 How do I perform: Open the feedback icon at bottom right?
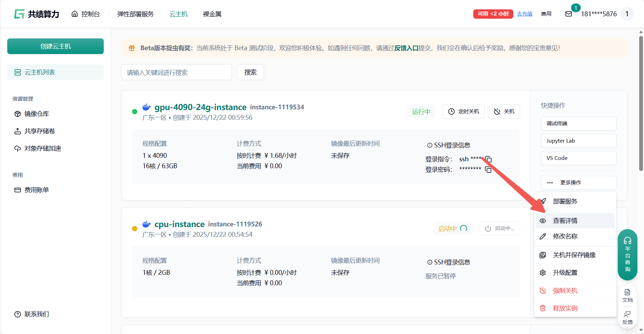tap(627, 317)
